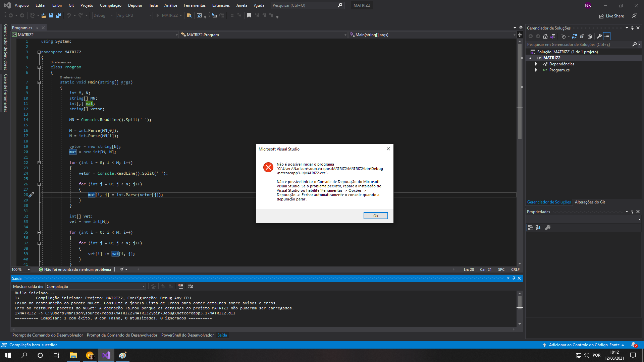This screenshot has width=644, height=362.
Task: Expand the Dependências tree node
Action: 536,64
